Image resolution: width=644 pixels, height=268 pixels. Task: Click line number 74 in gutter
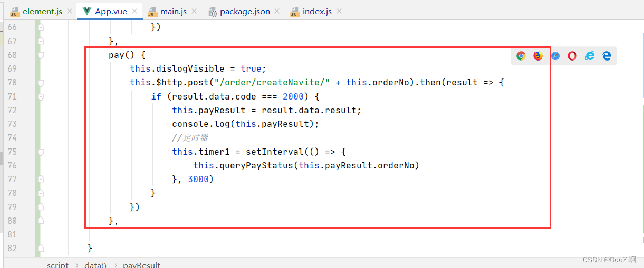[12, 137]
